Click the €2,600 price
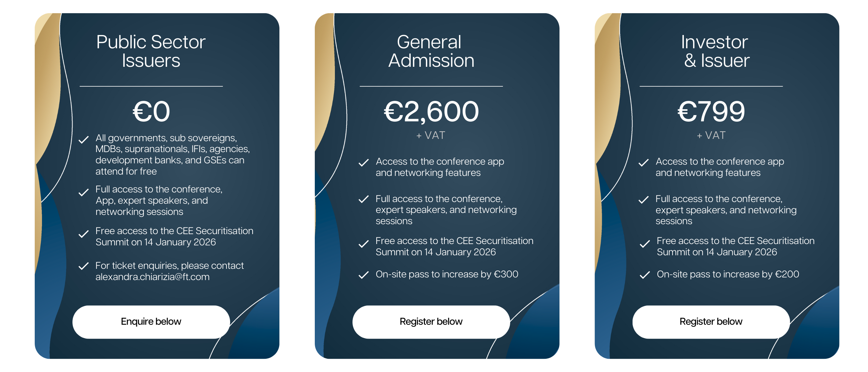868x372 pixels. 431,111
